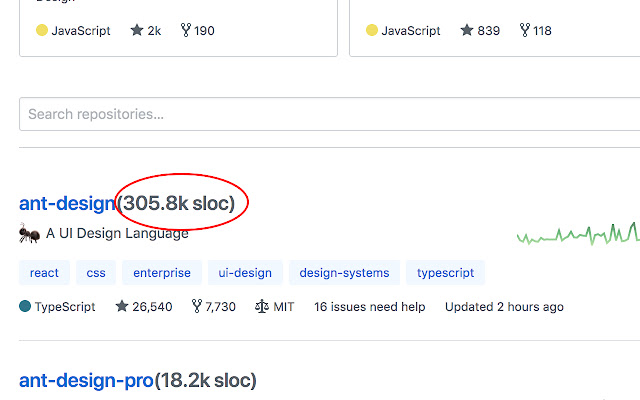Viewport: 640px width, 400px height.
Task: Click the Updated 2 hours ago text
Action: coord(504,307)
